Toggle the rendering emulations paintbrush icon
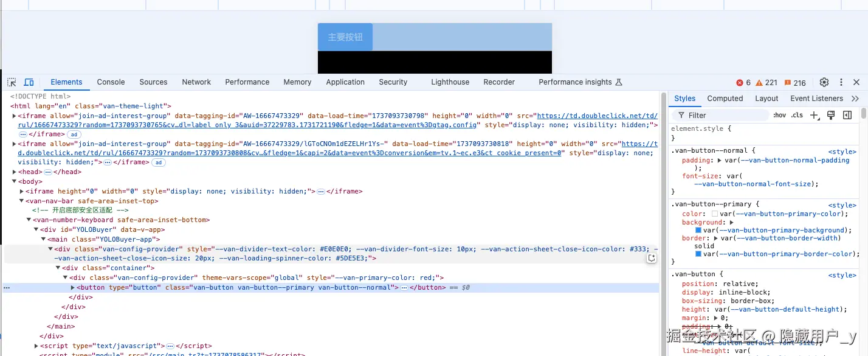This screenshot has width=868, height=356. pos(831,115)
